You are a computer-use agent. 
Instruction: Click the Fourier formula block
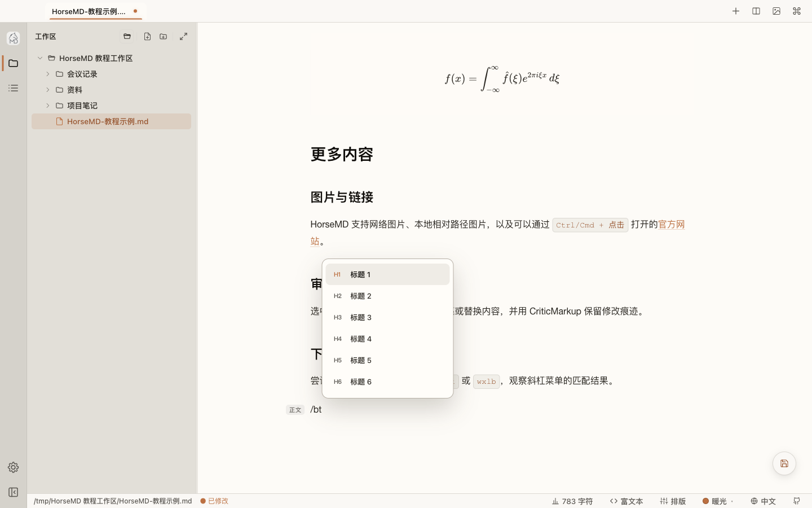[502, 78]
